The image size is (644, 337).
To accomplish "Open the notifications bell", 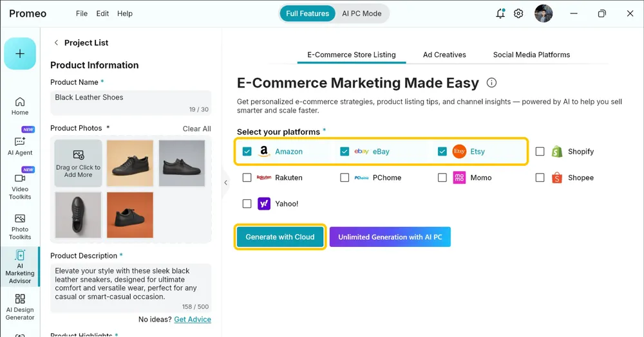I will pos(500,14).
